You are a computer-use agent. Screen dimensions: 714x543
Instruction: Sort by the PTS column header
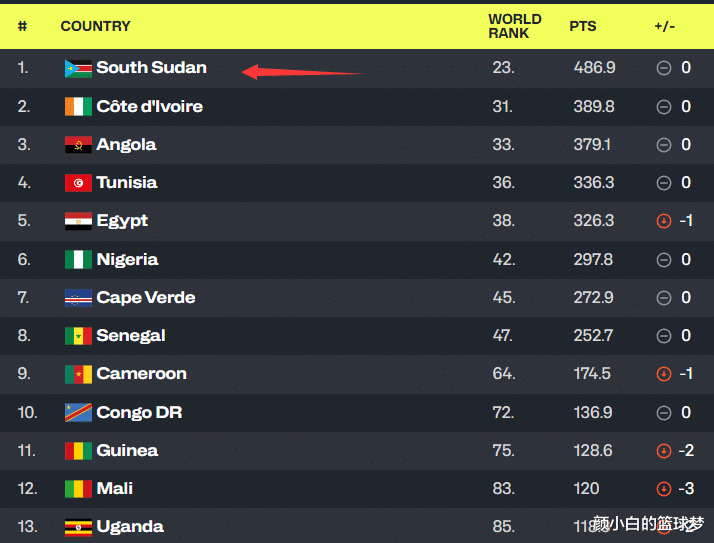coord(583,26)
